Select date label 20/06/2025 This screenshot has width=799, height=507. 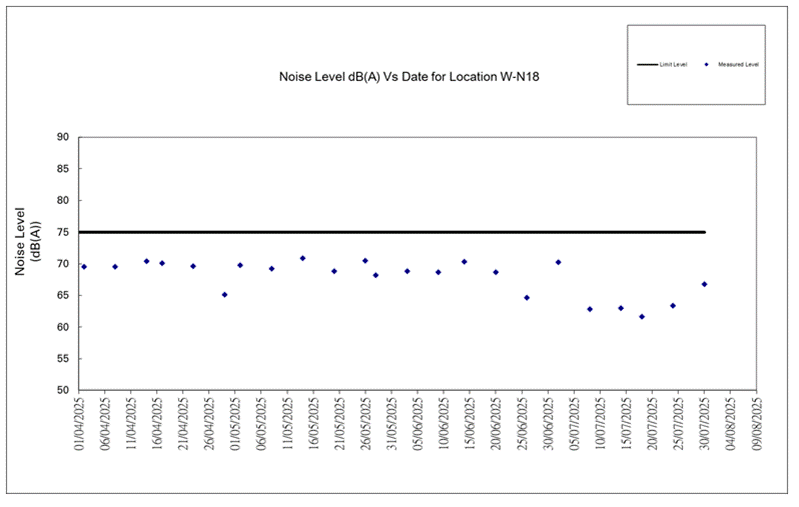(x=496, y=424)
